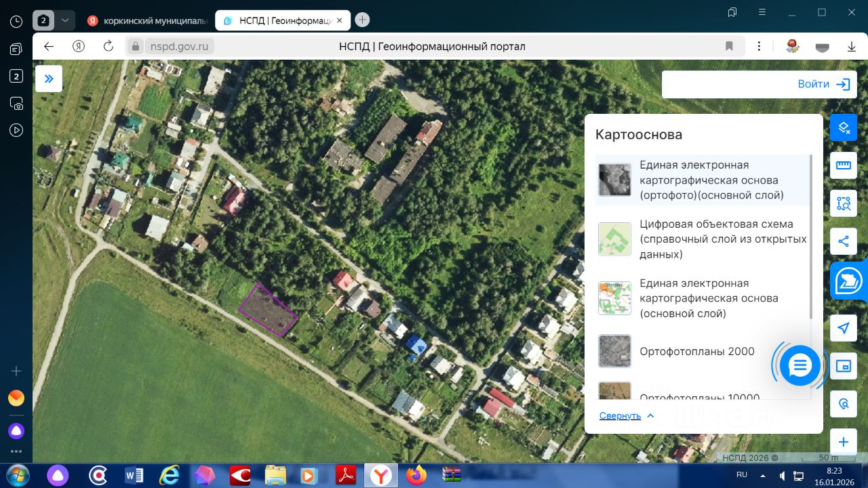868x488 pixels.
Task: Open the tab groups dropdown arrow
Action: (x=64, y=20)
